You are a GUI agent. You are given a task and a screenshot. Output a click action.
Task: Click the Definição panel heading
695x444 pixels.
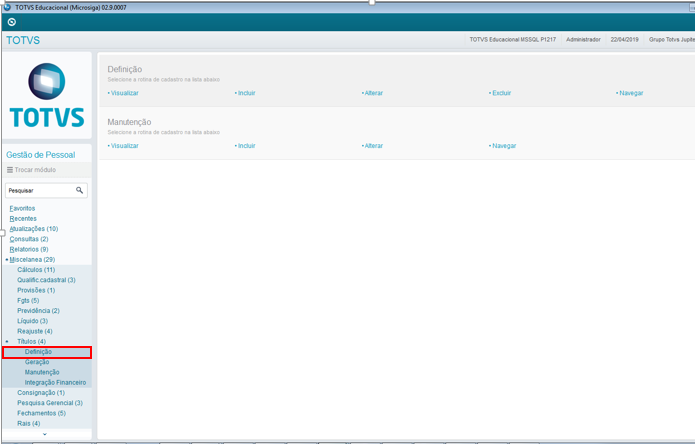(125, 69)
